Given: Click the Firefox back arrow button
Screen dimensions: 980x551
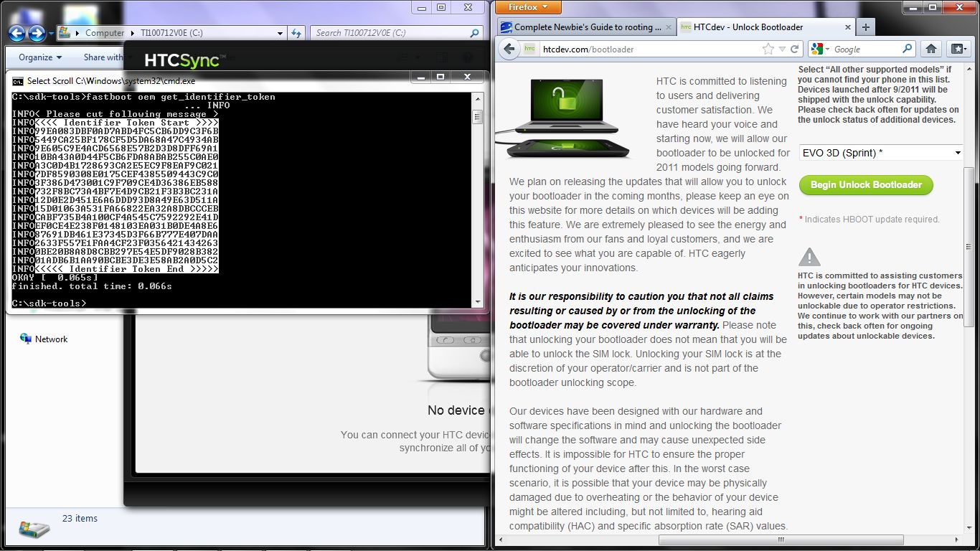Looking at the screenshot, I should point(509,49).
